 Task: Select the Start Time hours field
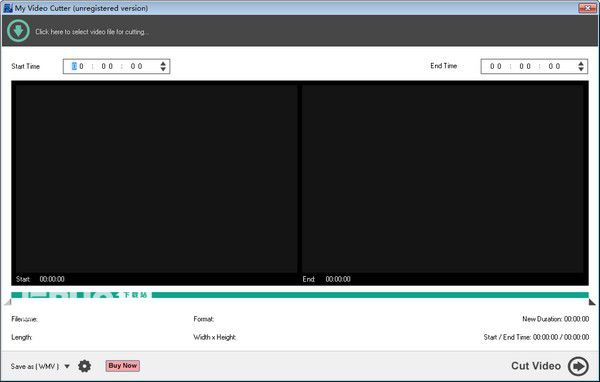point(78,66)
